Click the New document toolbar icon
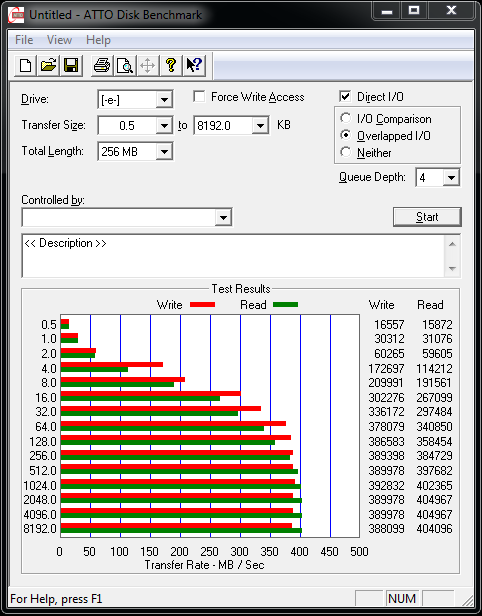The width and height of the screenshot is (482, 616). pyautogui.click(x=26, y=65)
